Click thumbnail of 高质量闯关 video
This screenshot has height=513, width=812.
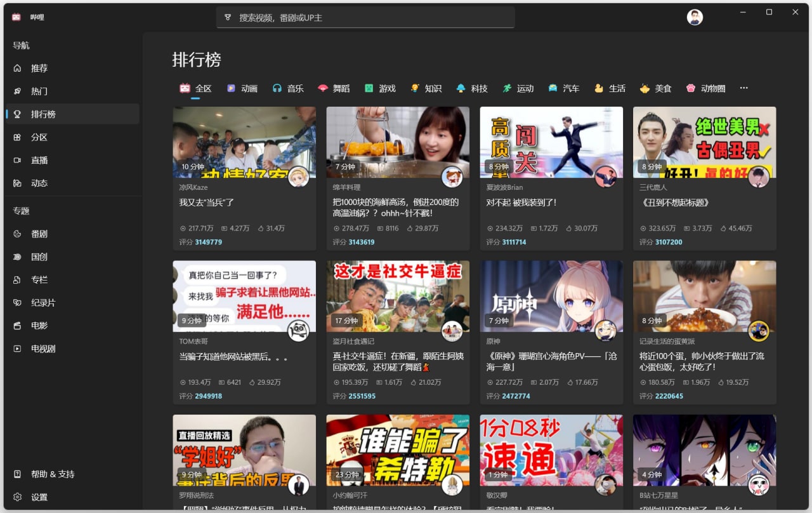[x=551, y=142]
